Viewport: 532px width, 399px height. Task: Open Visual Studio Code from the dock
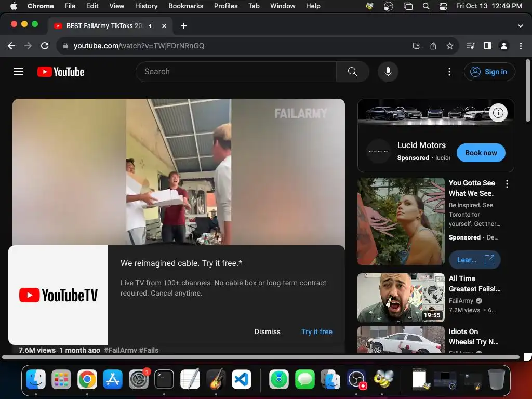click(241, 379)
